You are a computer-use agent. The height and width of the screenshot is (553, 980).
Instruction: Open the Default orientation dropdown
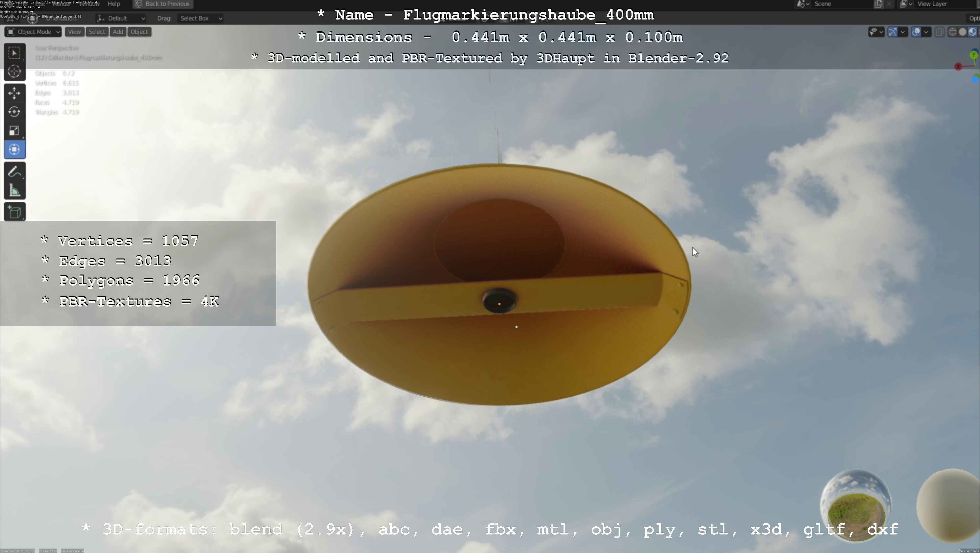121,18
